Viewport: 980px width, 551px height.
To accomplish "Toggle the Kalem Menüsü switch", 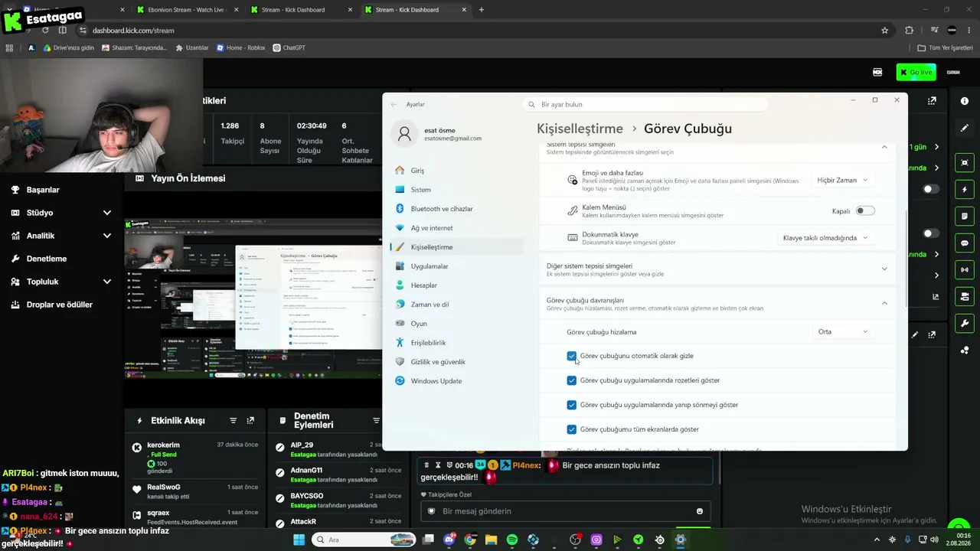I will click(x=865, y=210).
